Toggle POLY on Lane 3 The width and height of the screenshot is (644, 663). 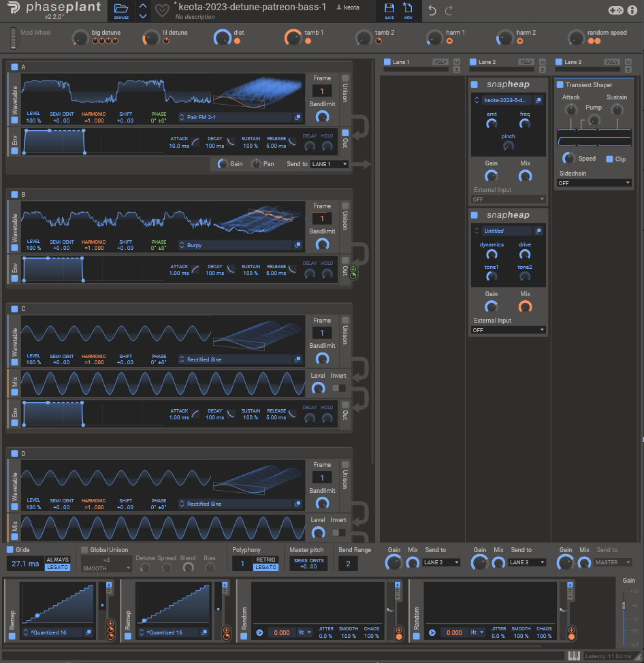point(612,62)
